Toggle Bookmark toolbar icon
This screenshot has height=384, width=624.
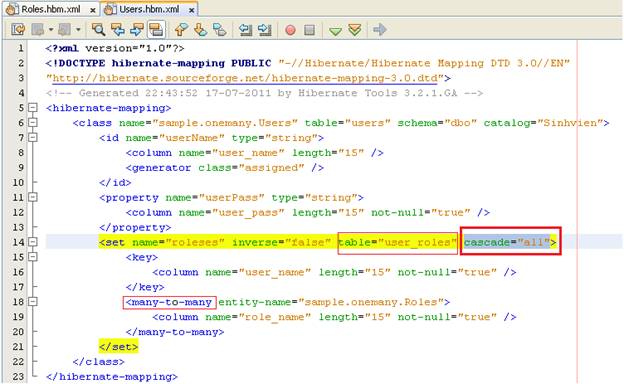pyautogui.click(x=219, y=29)
